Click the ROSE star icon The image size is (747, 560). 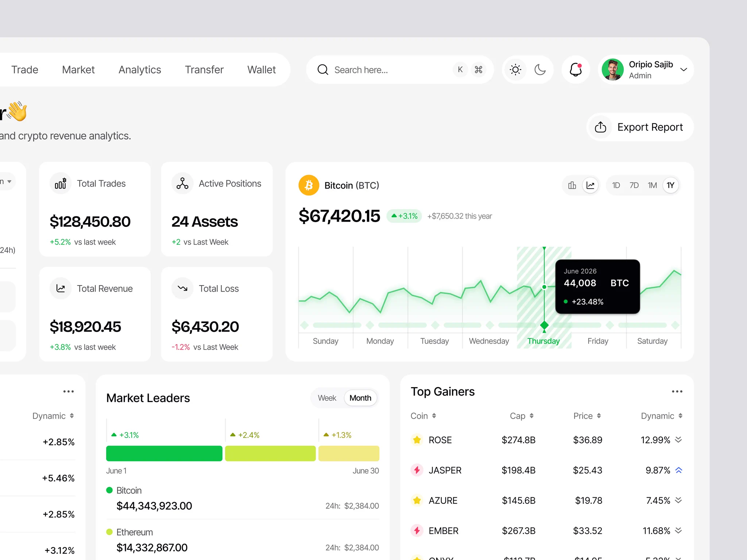pyautogui.click(x=417, y=440)
